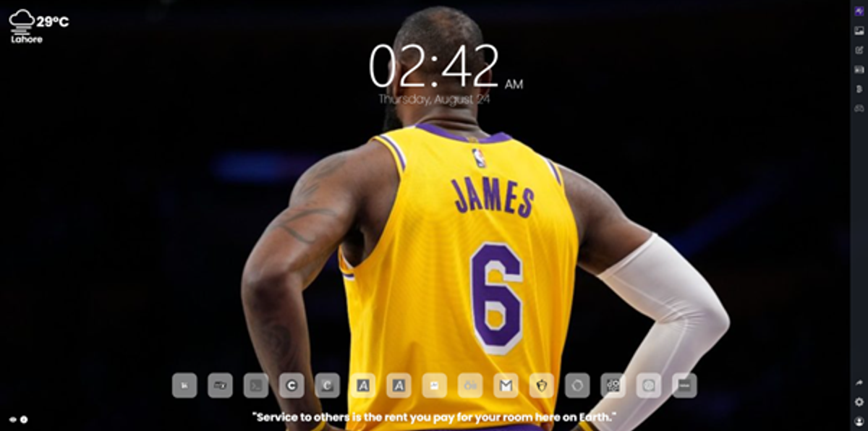Click the 02:42 clock display
The height and width of the screenshot is (431, 868).
click(434, 67)
